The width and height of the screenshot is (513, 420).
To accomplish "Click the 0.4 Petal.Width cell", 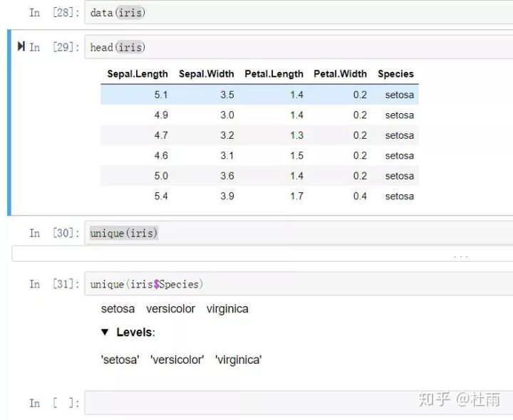I will pyautogui.click(x=360, y=196).
